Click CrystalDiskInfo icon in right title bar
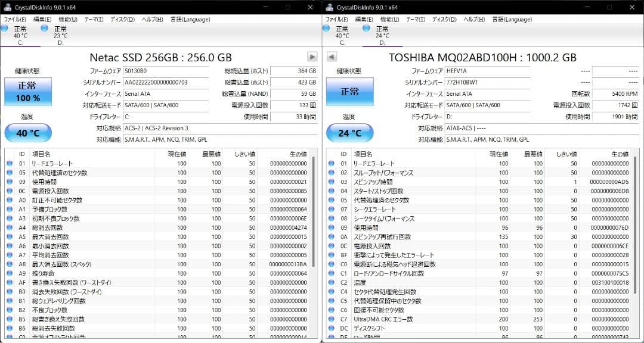 click(x=329, y=7)
